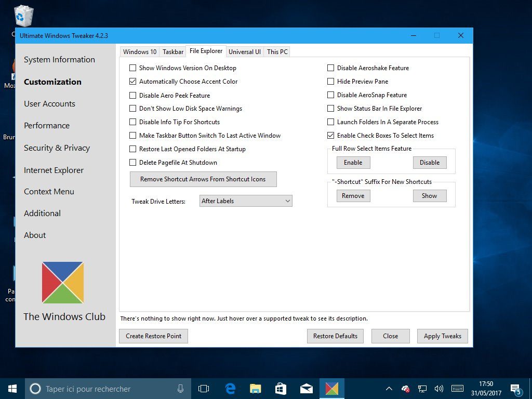The height and width of the screenshot is (399, 532).
Task: Uncheck Automatically Choose Accent Color
Action: [x=132, y=82]
